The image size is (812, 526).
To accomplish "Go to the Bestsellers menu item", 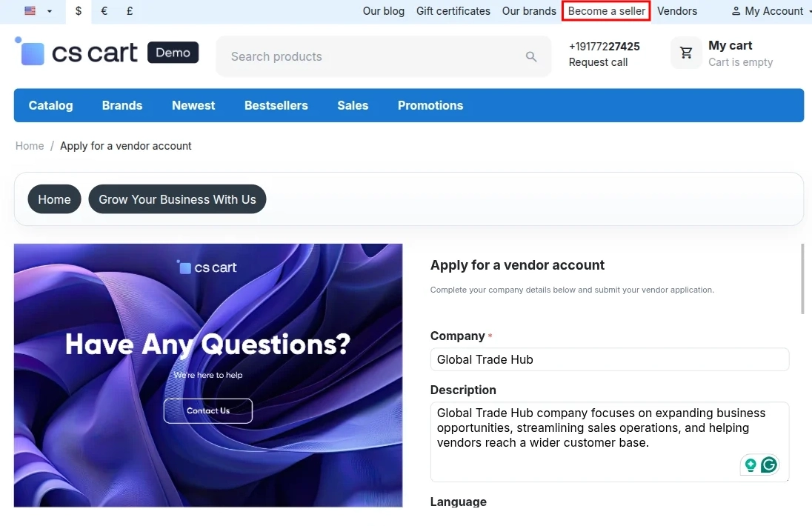I will 276,106.
